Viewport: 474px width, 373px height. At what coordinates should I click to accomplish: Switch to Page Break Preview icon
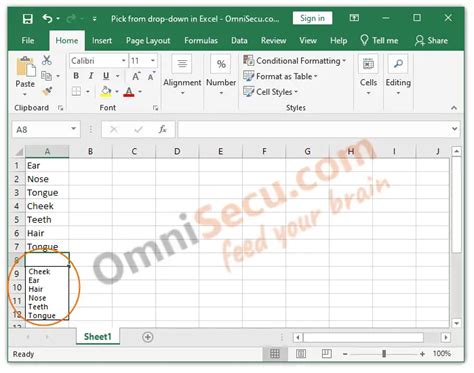tap(326, 354)
